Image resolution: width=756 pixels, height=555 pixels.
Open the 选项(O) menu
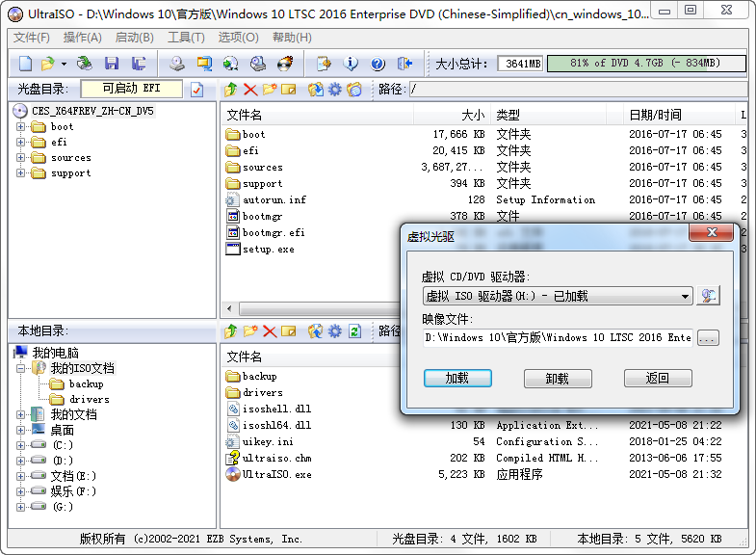pyautogui.click(x=238, y=38)
